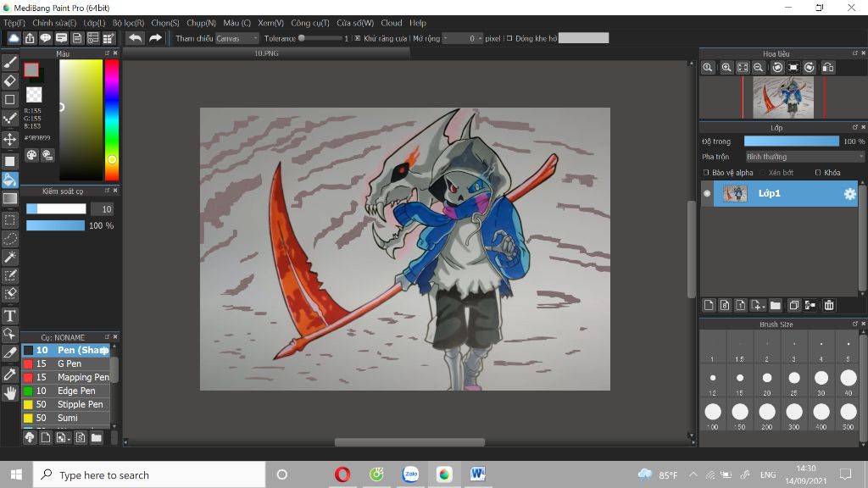This screenshot has width=868, height=488.
Task: Open Pha trộn blend mode dropdown
Action: coord(804,157)
